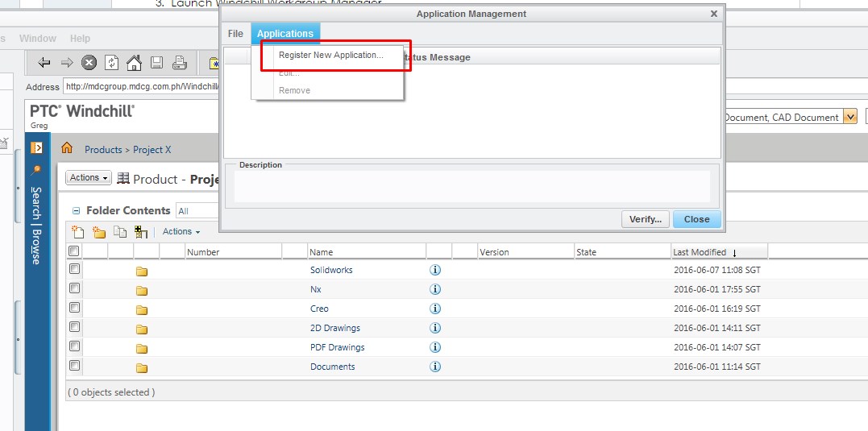View information for the Documents folder
This screenshot has height=431, width=868.
tap(435, 367)
